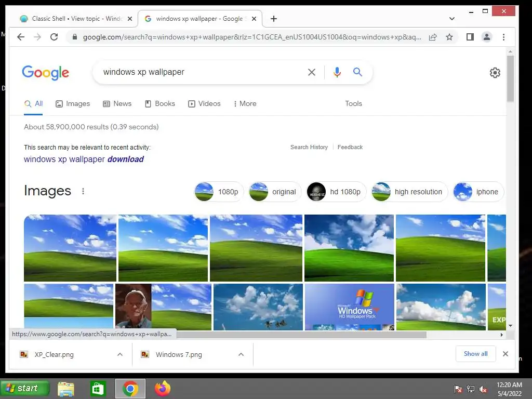Open the Start menu

(25, 388)
